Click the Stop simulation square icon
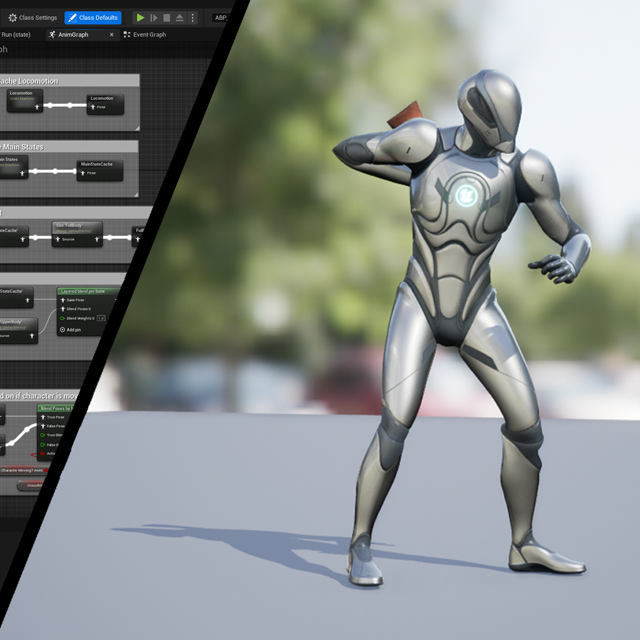 pos(166,17)
